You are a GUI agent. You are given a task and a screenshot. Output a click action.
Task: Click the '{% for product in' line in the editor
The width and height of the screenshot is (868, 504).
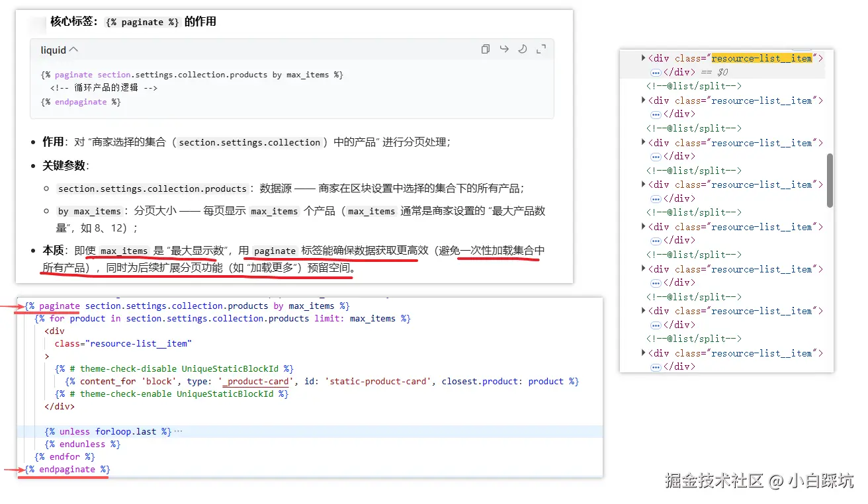[223, 319]
